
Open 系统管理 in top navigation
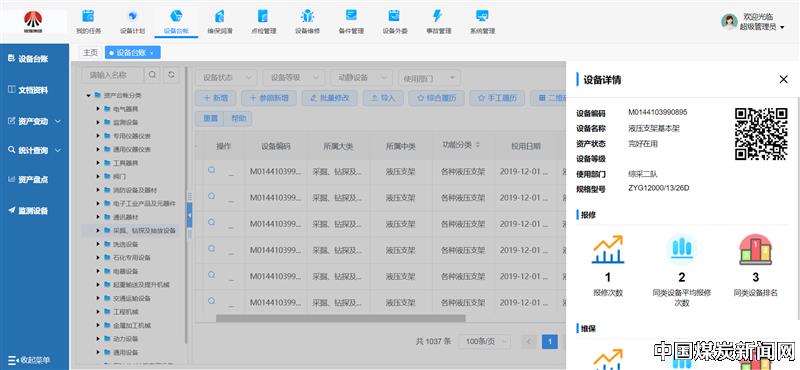click(x=482, y=22)
